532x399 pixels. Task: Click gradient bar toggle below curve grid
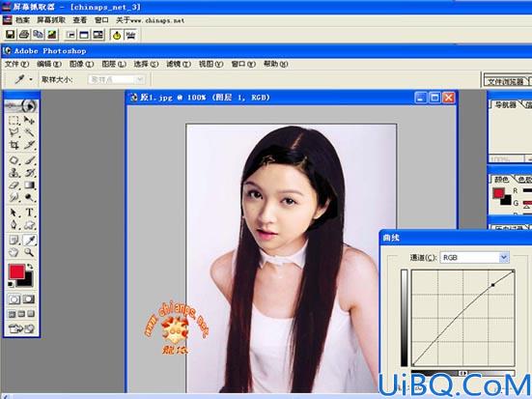(x=462, y=373)
